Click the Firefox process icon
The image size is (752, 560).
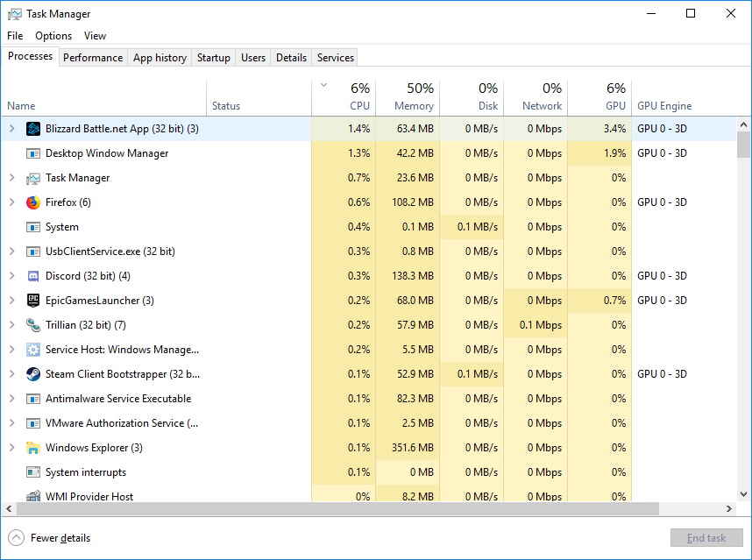pyautogui.click(x=33, y=202)
